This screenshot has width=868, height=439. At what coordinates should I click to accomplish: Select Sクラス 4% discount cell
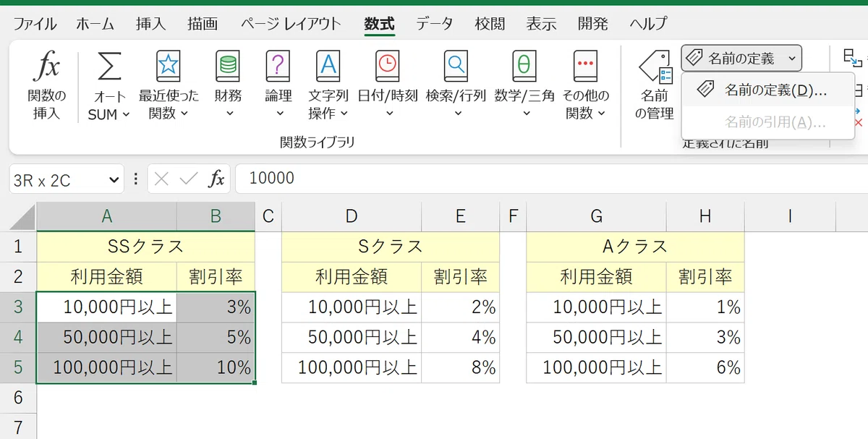(461, 337)
